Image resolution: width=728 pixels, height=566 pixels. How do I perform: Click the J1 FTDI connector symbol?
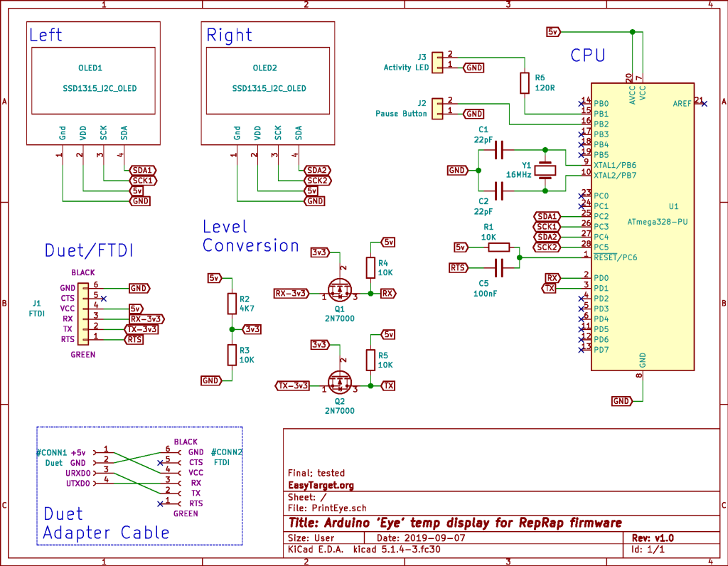click(x=83, y=314)
